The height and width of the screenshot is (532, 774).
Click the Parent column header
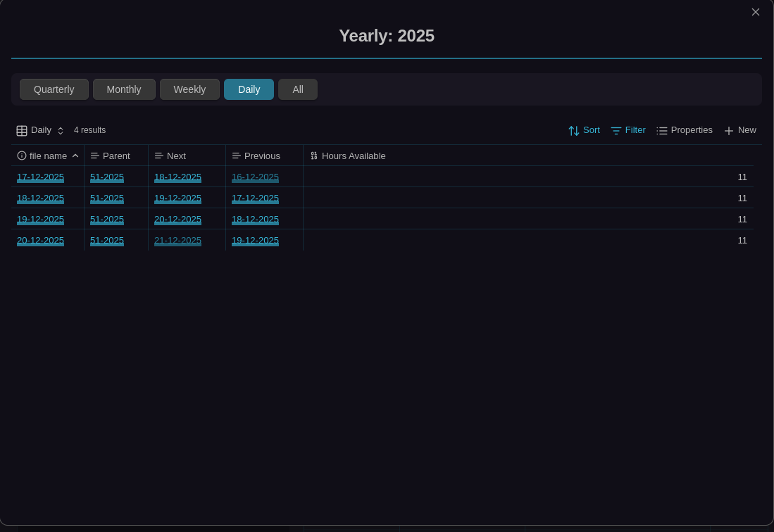click(116, 156)
